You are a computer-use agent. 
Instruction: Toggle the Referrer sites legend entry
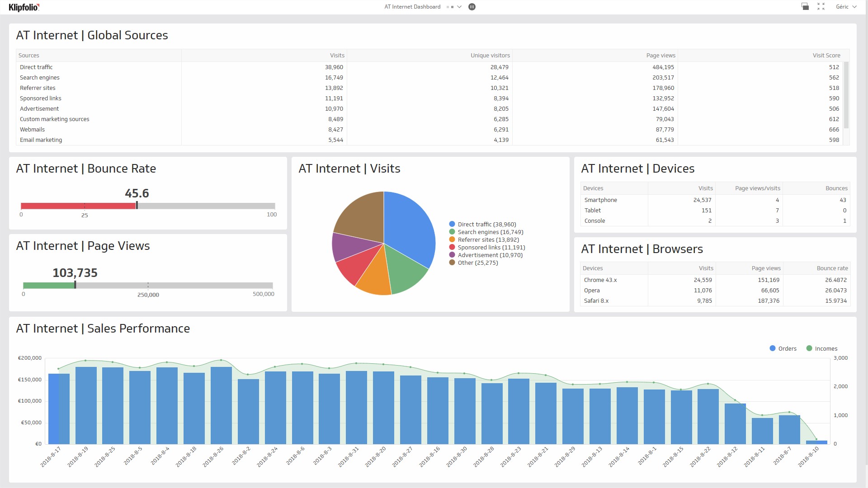point(484,239)
